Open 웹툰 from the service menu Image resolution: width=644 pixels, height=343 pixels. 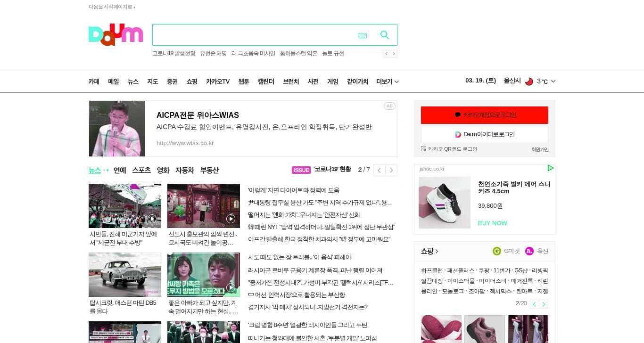[244, 82]
